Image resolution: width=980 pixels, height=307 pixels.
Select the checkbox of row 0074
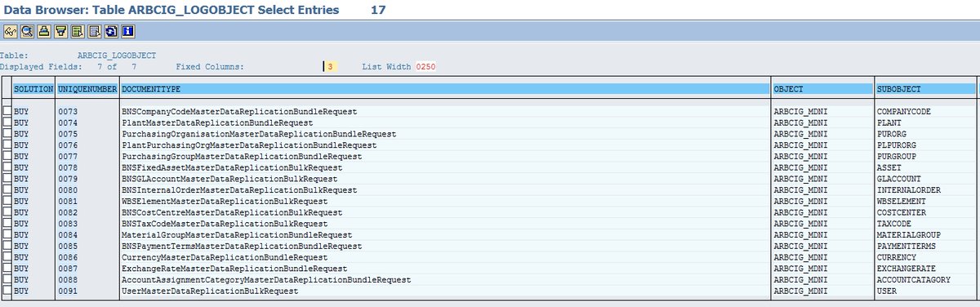click(x=7, y=122)
